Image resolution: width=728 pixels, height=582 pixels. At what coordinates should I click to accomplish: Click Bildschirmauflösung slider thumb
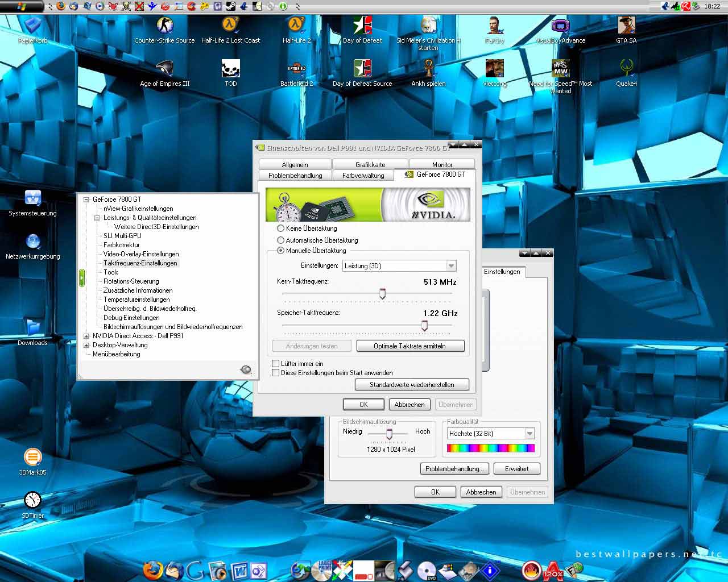point(389,434)
